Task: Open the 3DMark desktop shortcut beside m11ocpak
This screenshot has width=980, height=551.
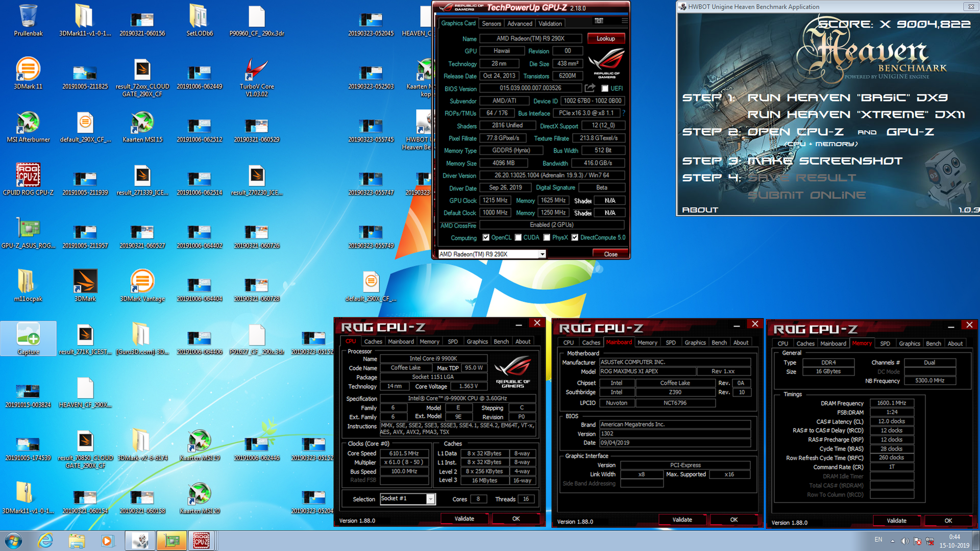Action: pyautogui.click(x=85, y=286)
